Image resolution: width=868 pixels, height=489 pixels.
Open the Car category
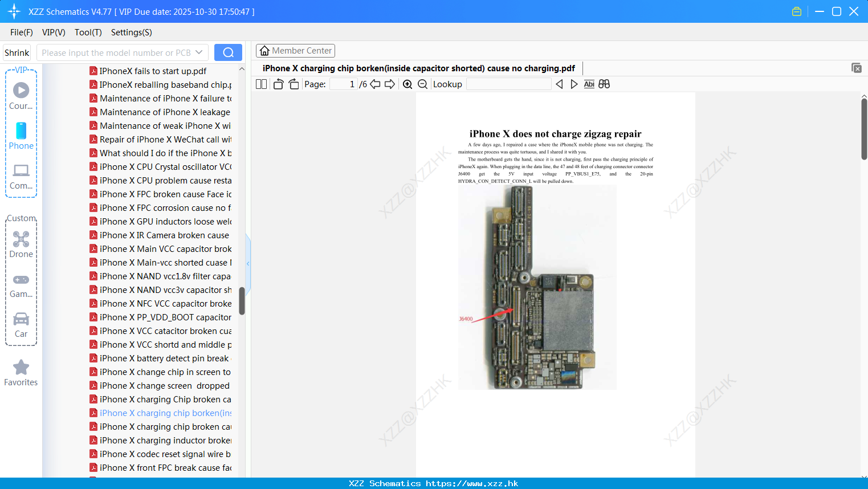(21, 325)
